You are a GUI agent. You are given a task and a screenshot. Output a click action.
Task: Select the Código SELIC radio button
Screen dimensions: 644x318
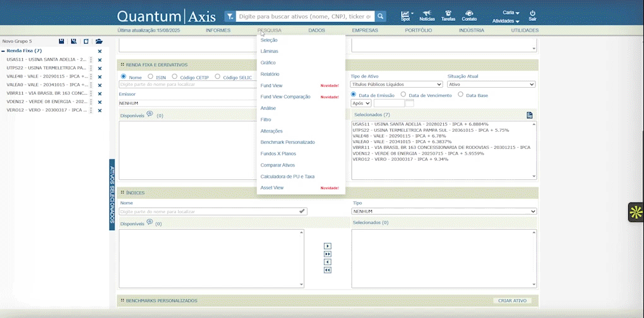217,77
